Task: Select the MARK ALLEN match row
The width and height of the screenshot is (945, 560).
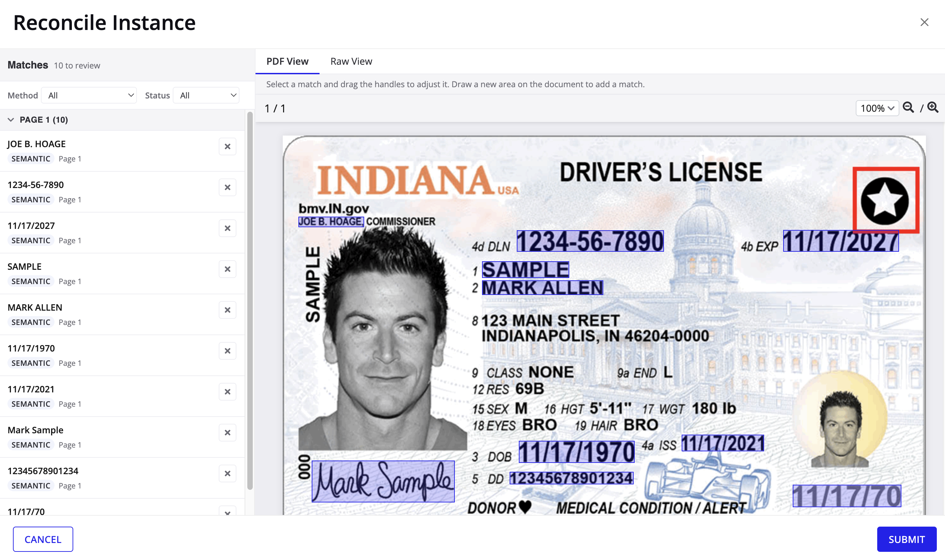Action: pyautogui.click(x=122, y=314)
